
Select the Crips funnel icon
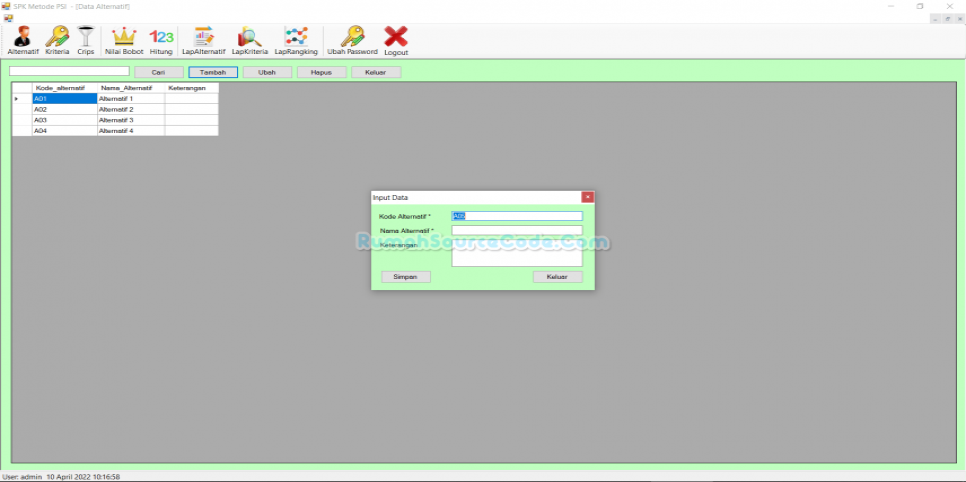tap(86, 40)
